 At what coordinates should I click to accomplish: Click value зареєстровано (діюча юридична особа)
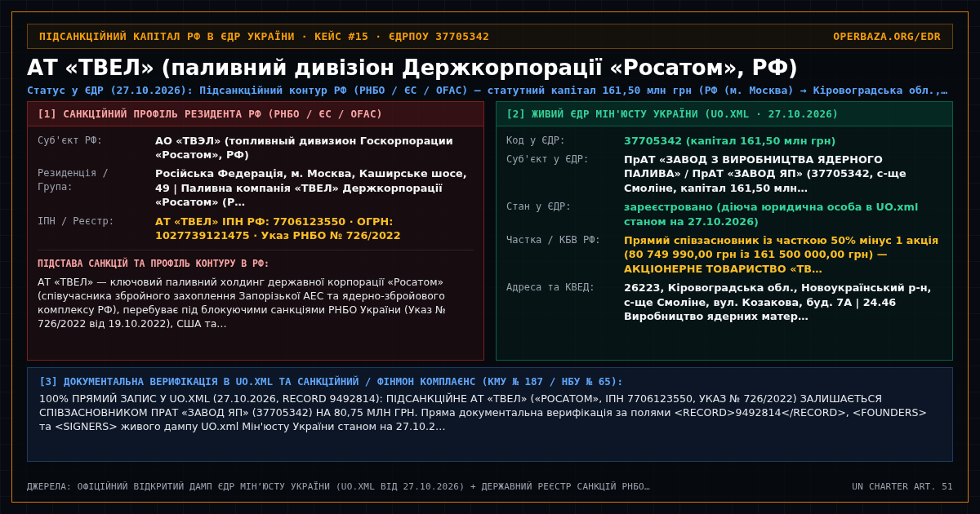coord(771,215)
